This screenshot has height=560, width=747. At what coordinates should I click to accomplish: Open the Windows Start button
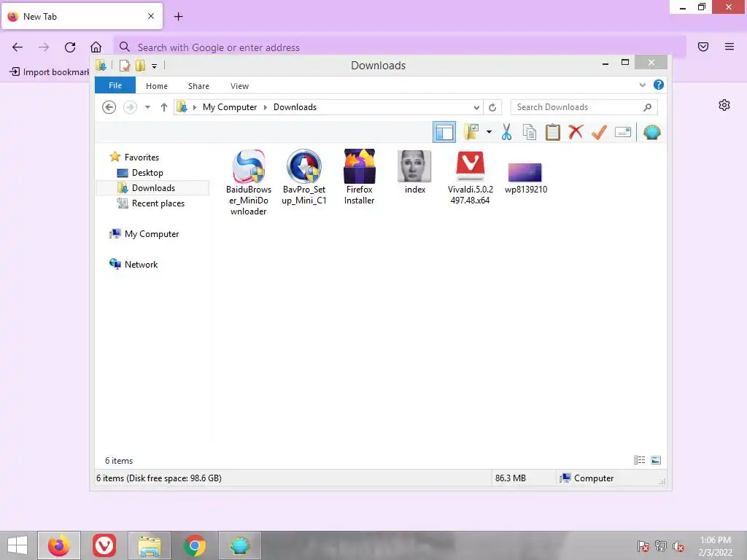[x=18, y=545]
